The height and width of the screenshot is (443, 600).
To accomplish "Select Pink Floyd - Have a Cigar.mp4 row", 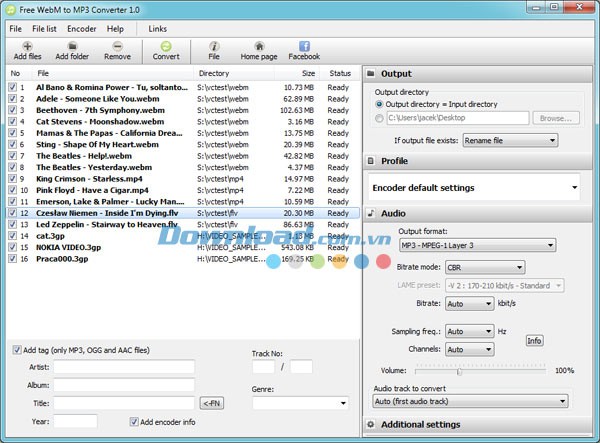I will tap(183, 190).
